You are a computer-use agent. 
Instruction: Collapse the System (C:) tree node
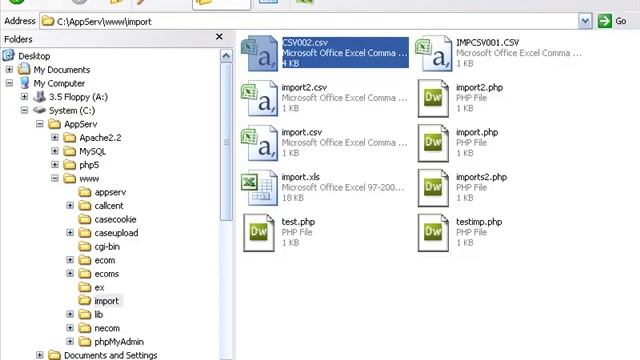(x=24, y=110)
